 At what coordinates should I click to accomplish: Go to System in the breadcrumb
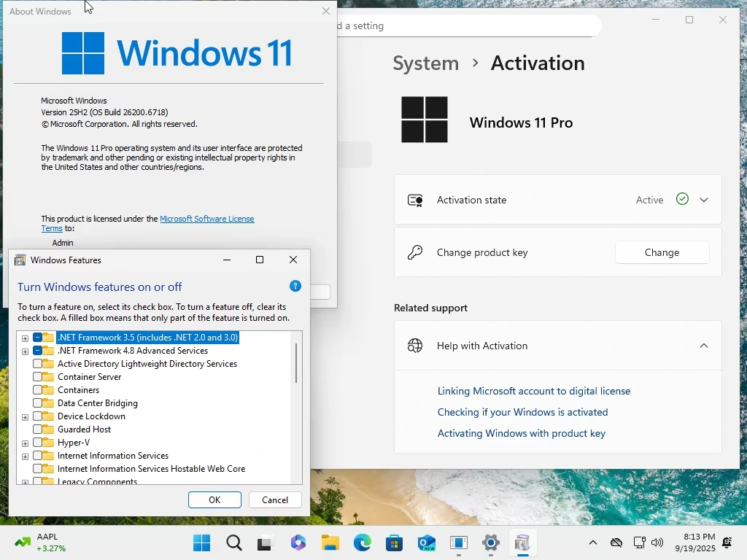tap(426, 63)
